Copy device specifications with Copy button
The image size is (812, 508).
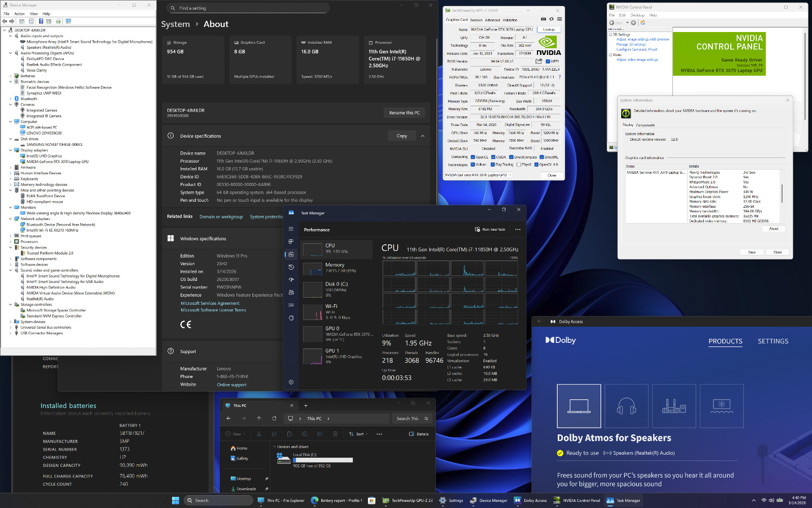(402, 136)
